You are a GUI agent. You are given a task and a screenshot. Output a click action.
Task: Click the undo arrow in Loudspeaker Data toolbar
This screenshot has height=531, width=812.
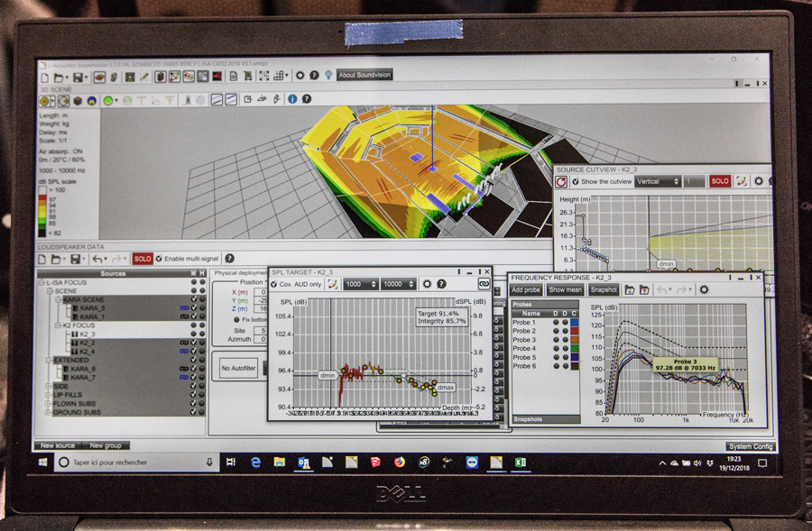point(97,259)
